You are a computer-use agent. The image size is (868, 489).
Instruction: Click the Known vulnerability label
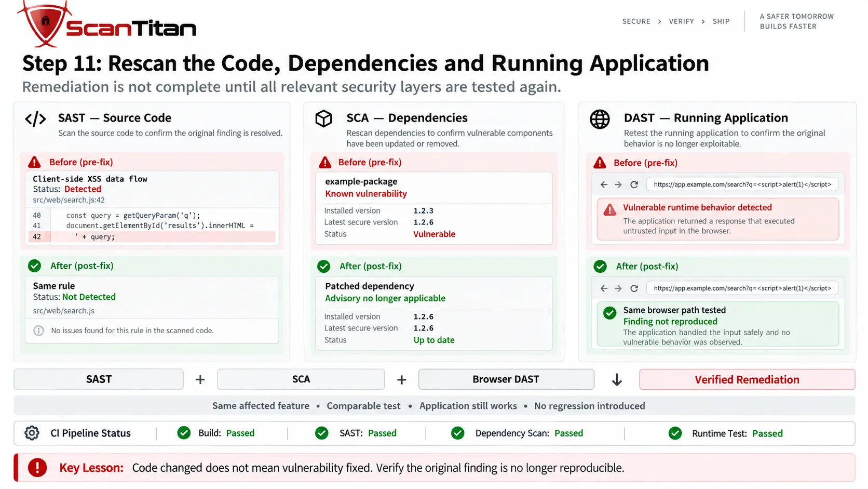366,194
